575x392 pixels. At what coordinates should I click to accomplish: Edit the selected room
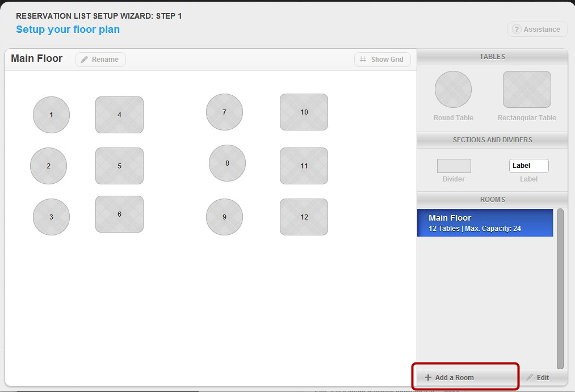pyautogui.click(x=537, y=377)
